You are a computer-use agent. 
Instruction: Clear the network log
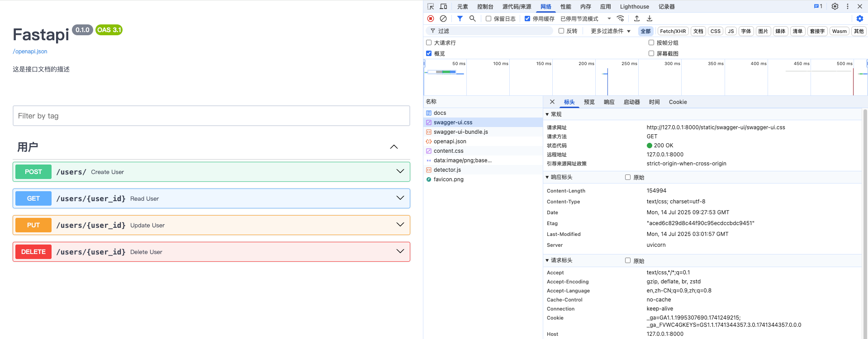[443, 19]
